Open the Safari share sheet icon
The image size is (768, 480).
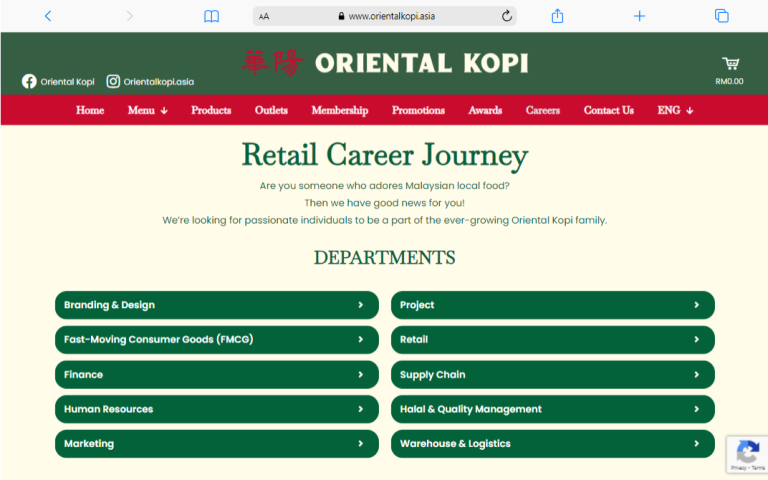pos(557,16)
